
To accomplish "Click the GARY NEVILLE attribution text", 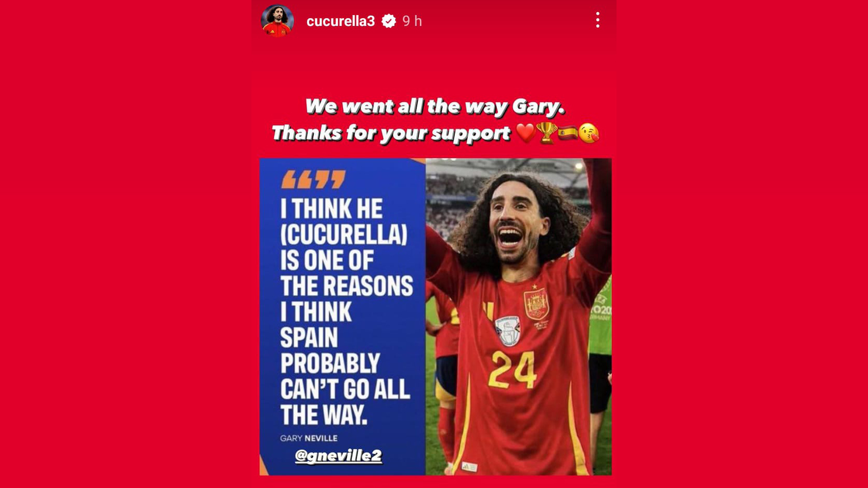I will pos(308,438).
